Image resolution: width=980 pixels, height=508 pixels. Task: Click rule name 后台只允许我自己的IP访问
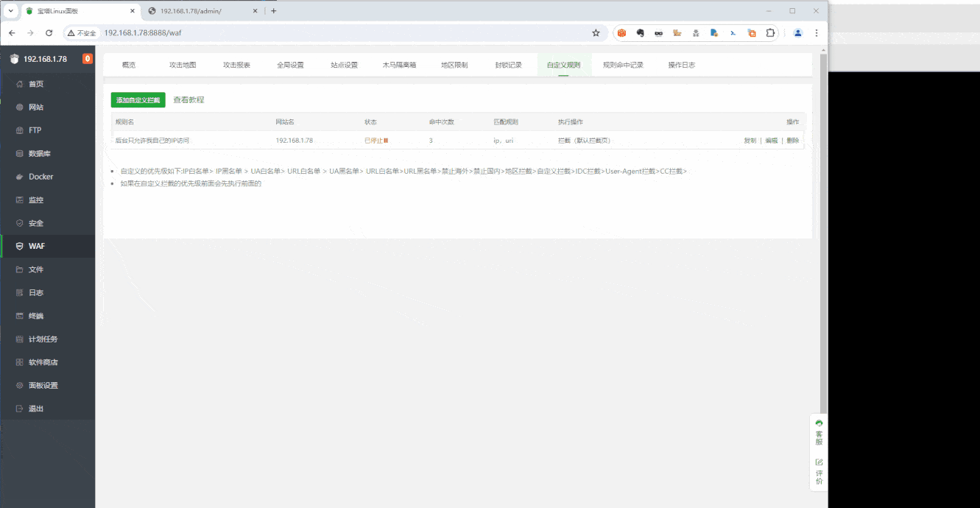click(152, 140)
